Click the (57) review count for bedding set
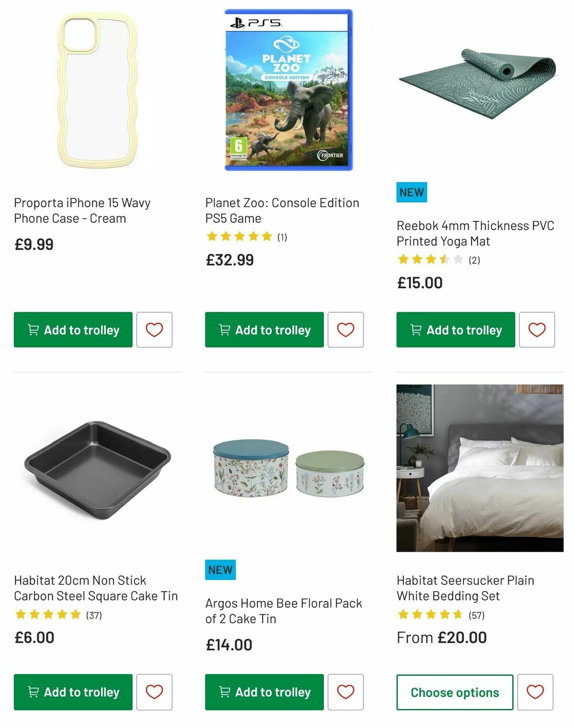Image resolution: width=574 pixels, height=728 pixels. [476, 616]
